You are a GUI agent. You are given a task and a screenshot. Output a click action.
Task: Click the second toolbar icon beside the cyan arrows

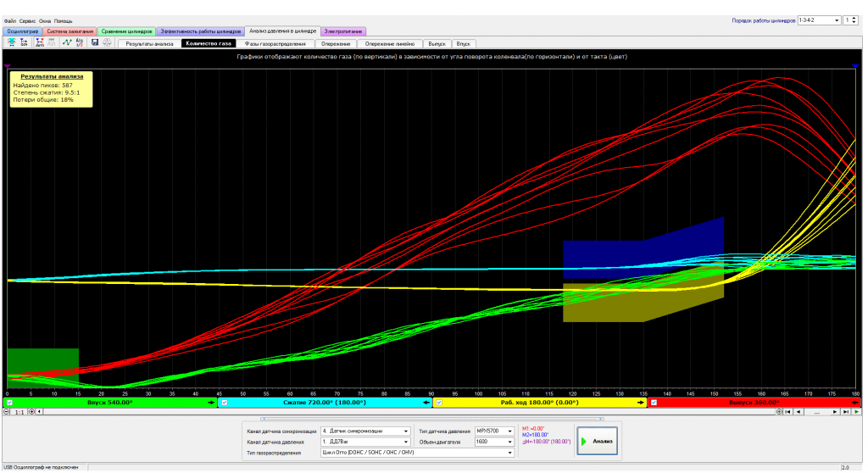click(24, 42)
